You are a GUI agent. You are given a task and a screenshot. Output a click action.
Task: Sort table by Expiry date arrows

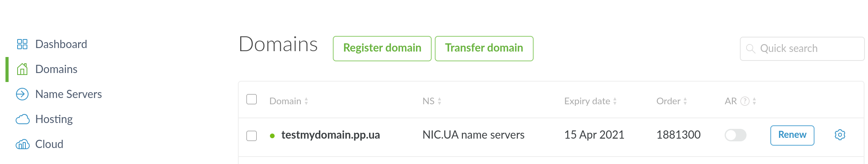point(615,101)
